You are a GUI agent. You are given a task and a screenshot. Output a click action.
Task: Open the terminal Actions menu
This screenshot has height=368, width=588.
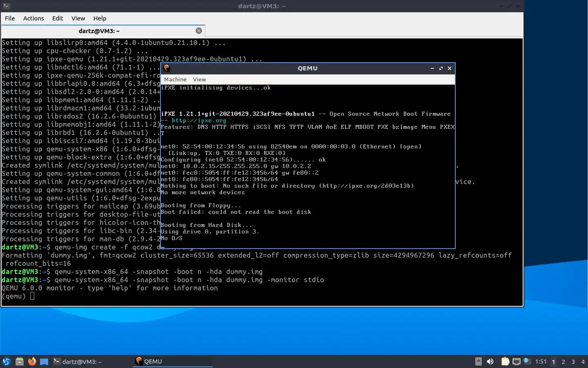coord(33,18)
